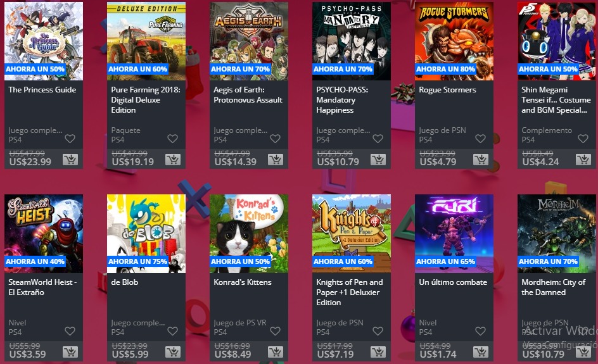Open the SteamWorld Heist cover image
Screen dimensions: 598x364
pos(44,234)
